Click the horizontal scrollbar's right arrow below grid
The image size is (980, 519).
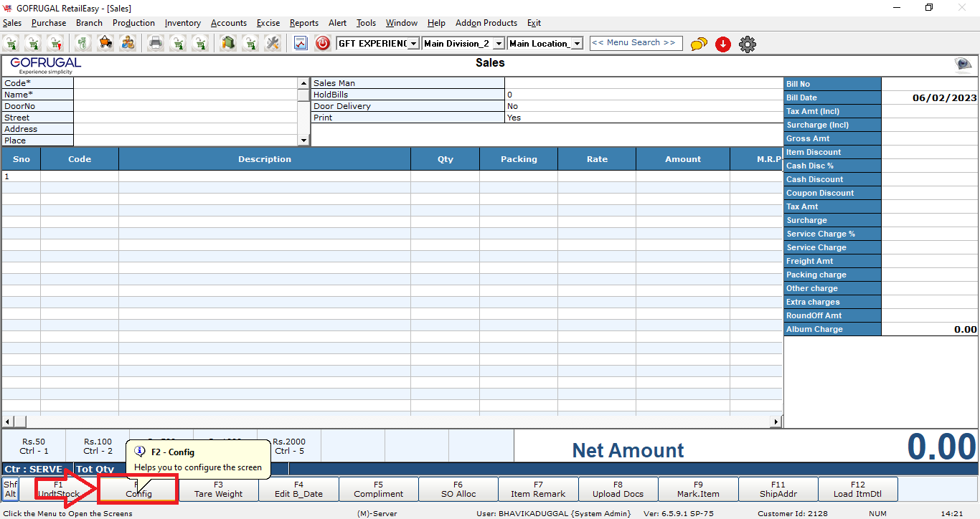click(777, 422)
